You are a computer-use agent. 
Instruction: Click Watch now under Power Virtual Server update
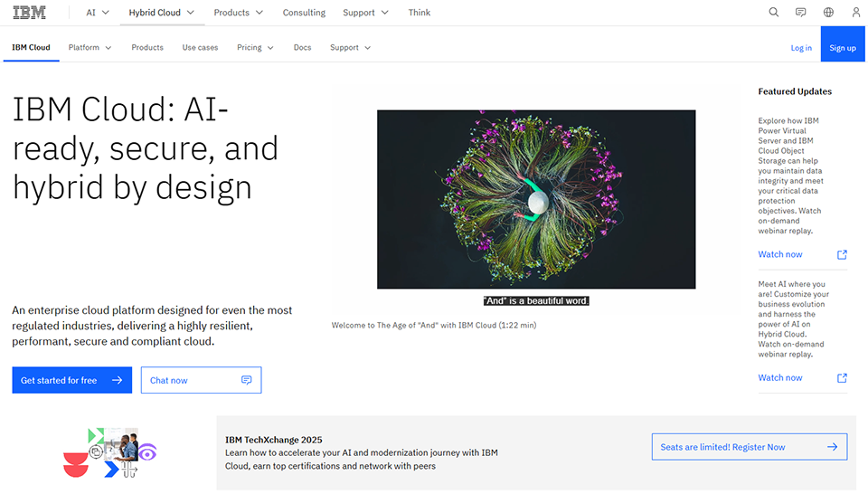(780, 254)
